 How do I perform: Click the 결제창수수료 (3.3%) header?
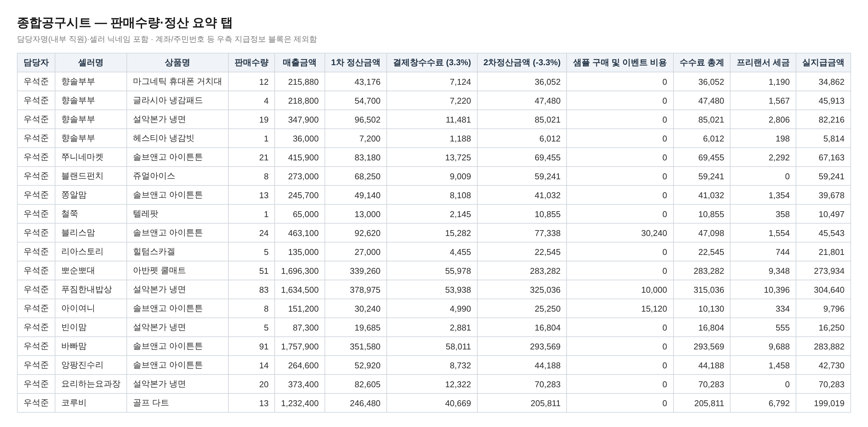(x=432, y=63)
